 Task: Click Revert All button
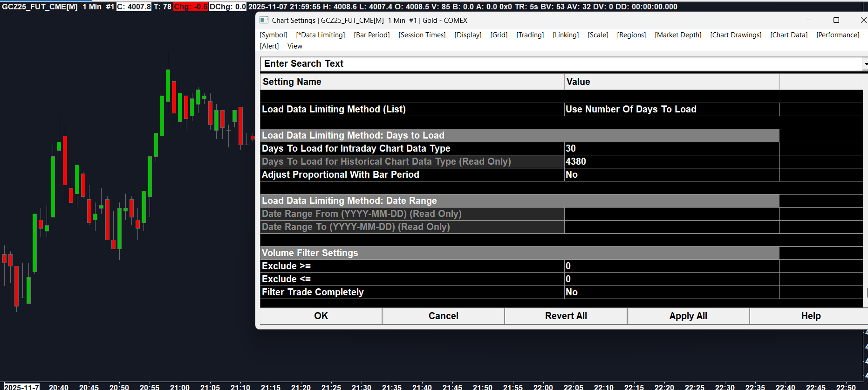[x=566, y=316]
